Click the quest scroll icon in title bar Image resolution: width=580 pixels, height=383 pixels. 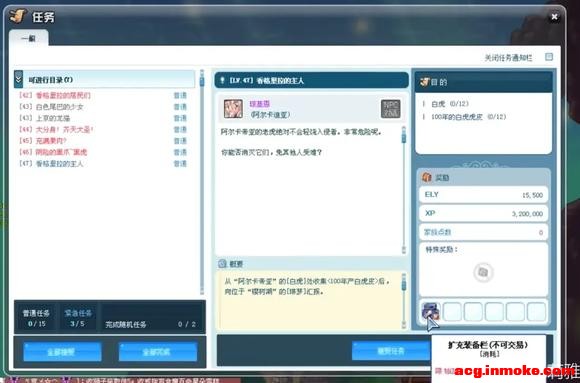[x=18, y=16]
